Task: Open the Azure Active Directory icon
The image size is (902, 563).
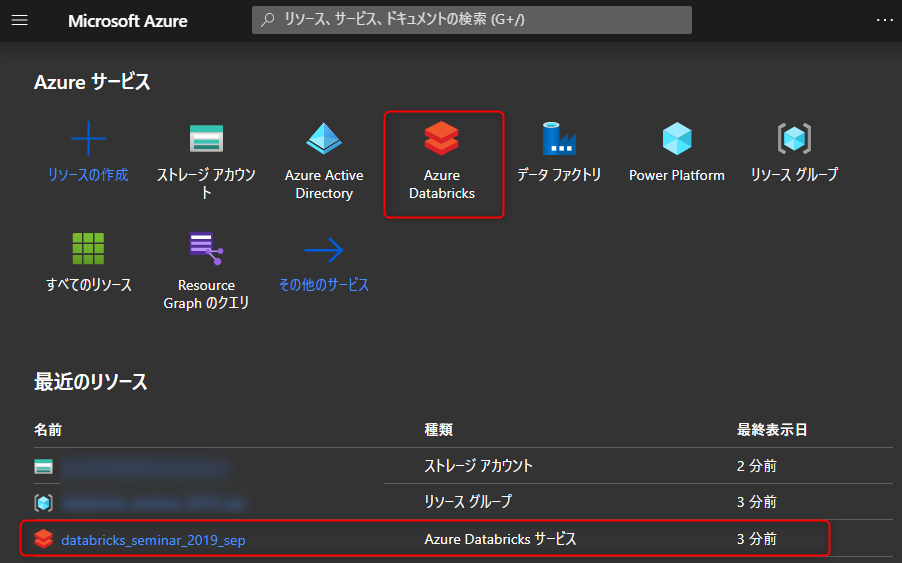Action: 324,139
